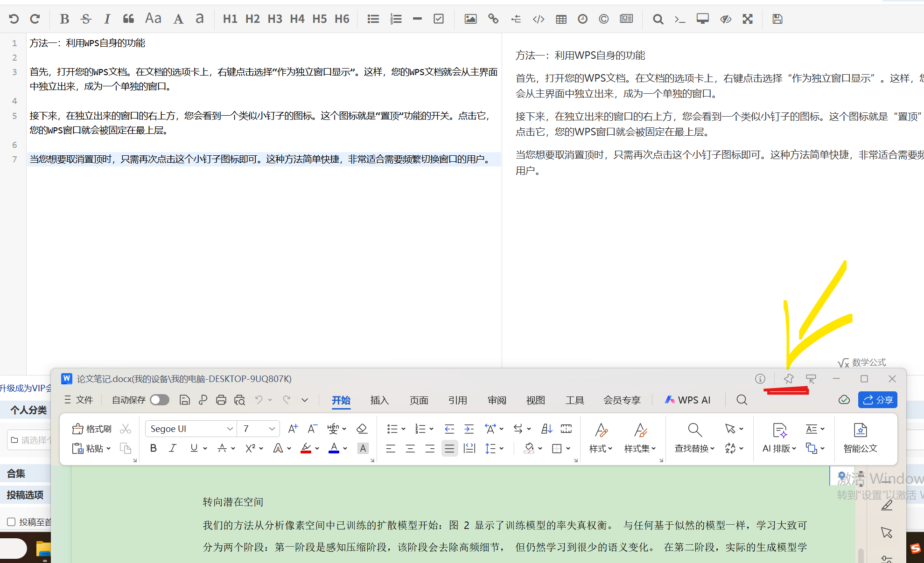This screenshot has width=924, height=563.
Task: Toggle the preview eye-slash icon in editor
Action: point(725,19)
